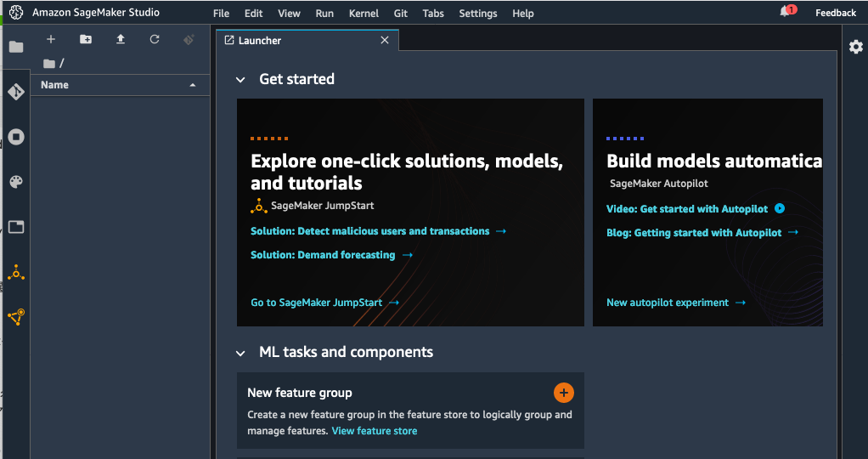Screen dimensions: 868x459
Task: Open the View menu
Action: [x=289, y=14]
